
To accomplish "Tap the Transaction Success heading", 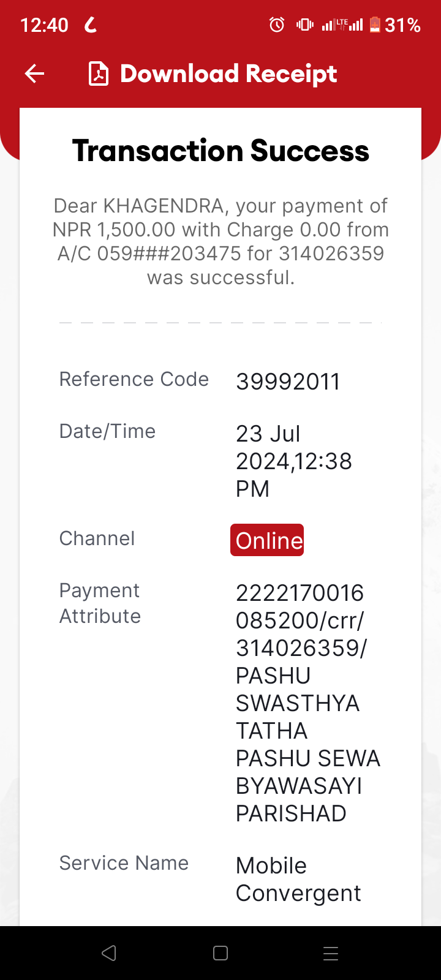I will (x=221, y=151).
